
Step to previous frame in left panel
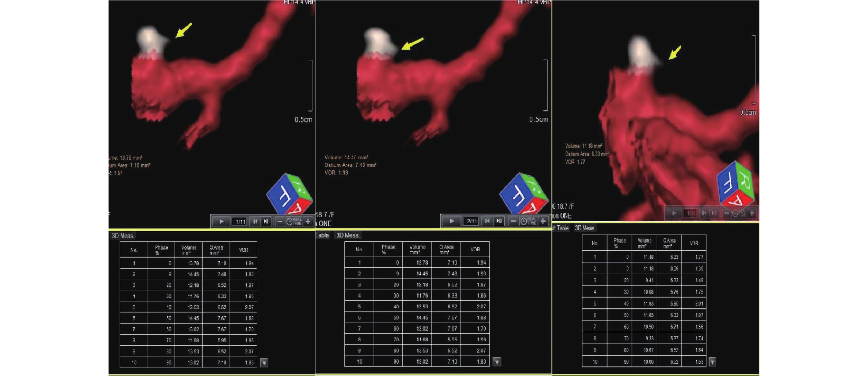255,222
